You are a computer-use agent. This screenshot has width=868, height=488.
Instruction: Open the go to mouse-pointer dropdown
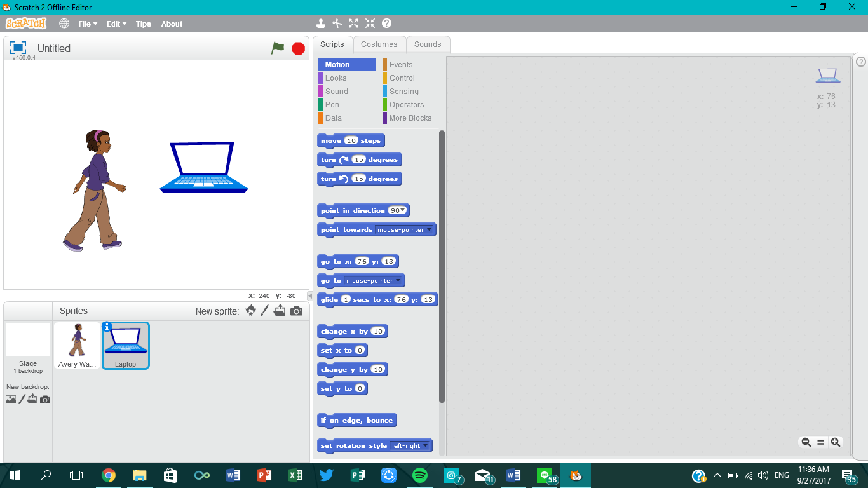pyautogui.click(x=398, y=280)
